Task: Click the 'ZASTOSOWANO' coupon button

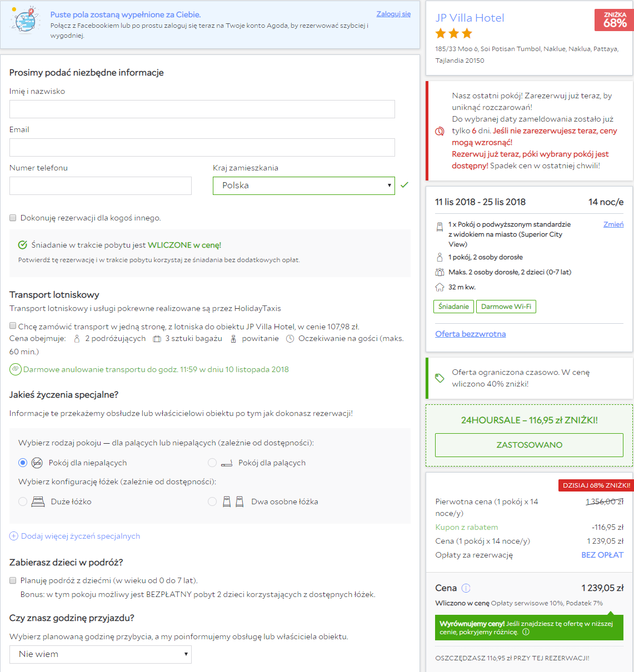Action: 529,445
